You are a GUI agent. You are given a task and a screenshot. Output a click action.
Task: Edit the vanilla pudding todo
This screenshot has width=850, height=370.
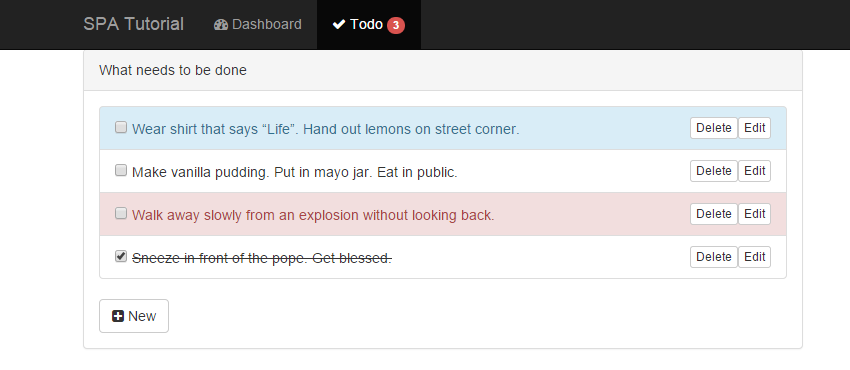(755, 171)
